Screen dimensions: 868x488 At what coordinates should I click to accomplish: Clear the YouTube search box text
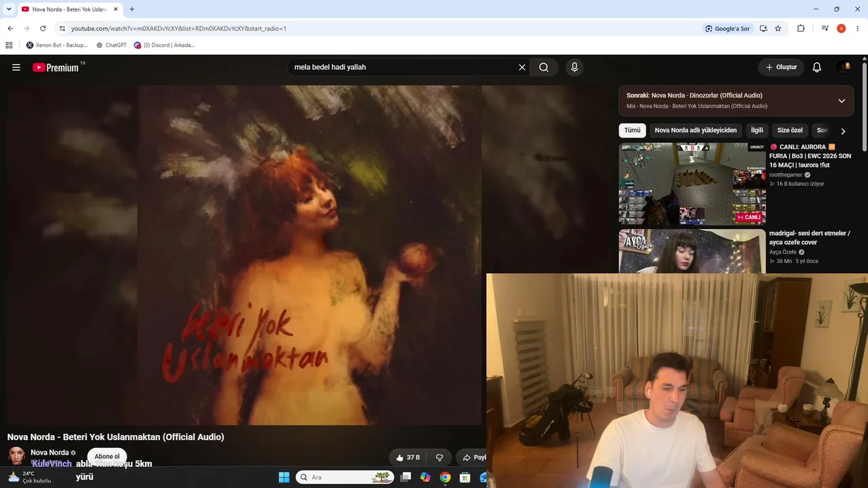(x=522, y=67)
